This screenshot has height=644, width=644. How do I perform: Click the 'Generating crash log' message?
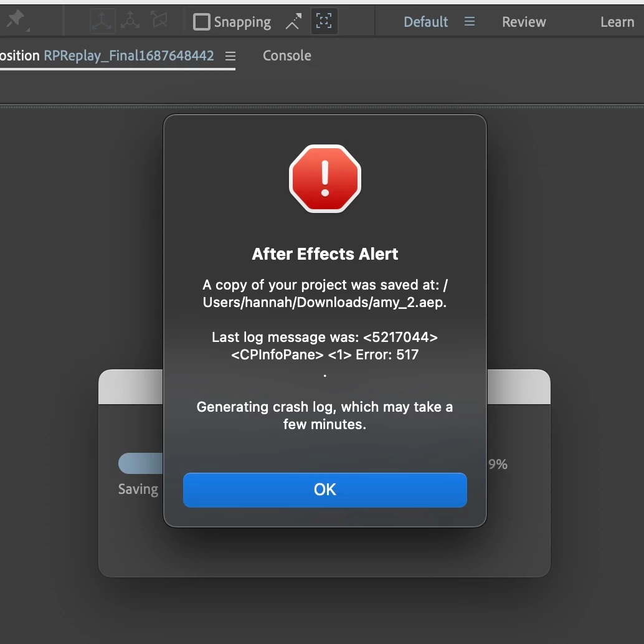point(324,415)
